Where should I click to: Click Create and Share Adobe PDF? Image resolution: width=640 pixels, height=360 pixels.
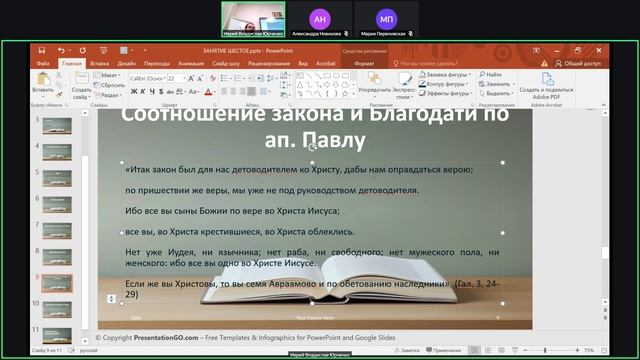click(546, 86)
